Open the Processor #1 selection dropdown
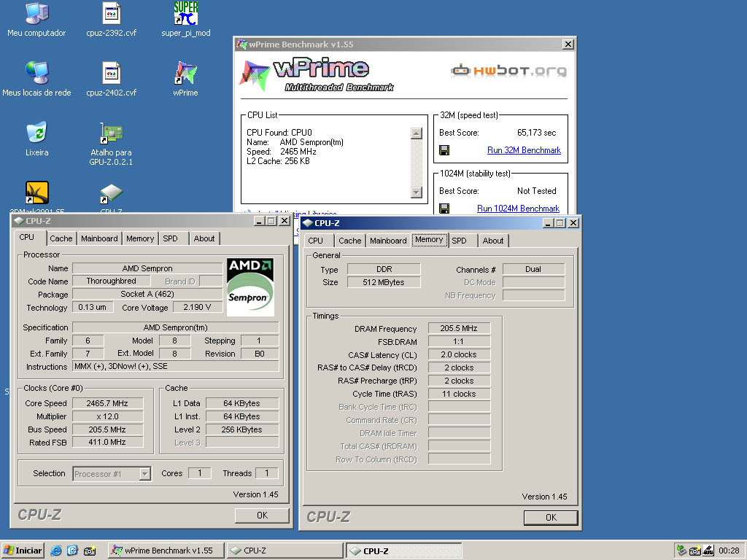The image size is (747, 560). tap(145, 474)
